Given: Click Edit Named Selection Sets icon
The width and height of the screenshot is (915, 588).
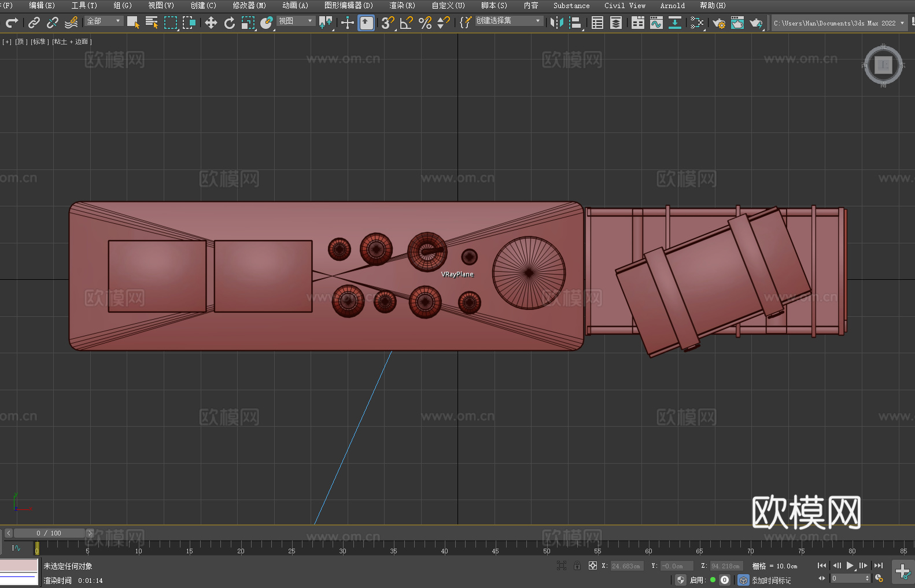Looking at the screenshot, I should (x=466, y=23).
